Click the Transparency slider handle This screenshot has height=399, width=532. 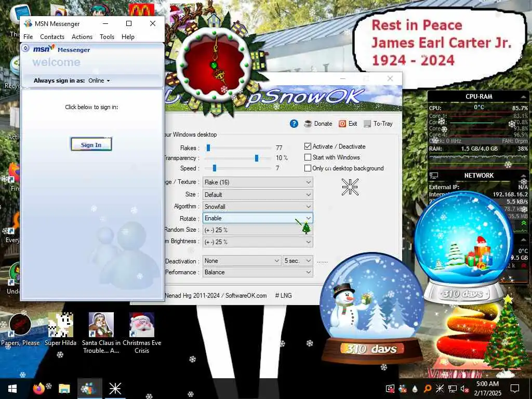pyautogui.click(x=257, y=158)
